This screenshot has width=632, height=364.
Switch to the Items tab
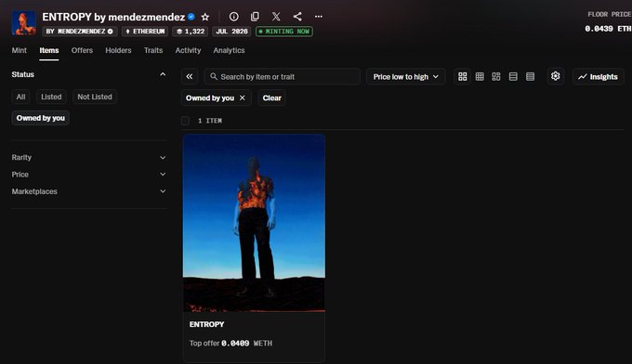tap(49, 50)
